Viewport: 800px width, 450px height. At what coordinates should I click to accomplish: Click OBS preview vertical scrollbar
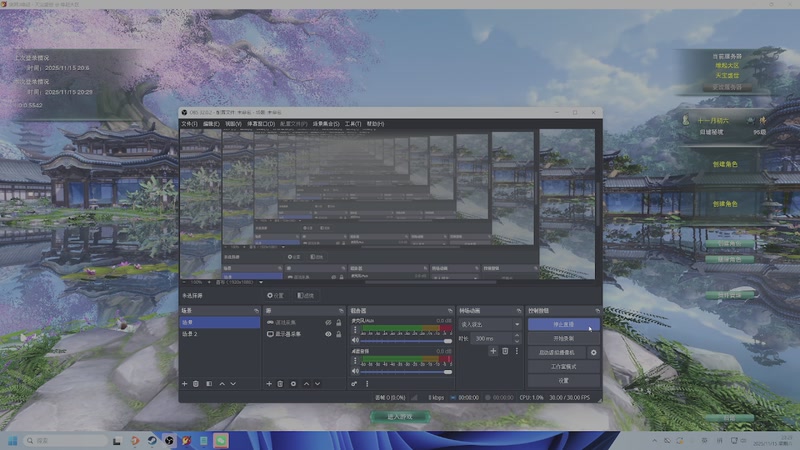[597, 204]
